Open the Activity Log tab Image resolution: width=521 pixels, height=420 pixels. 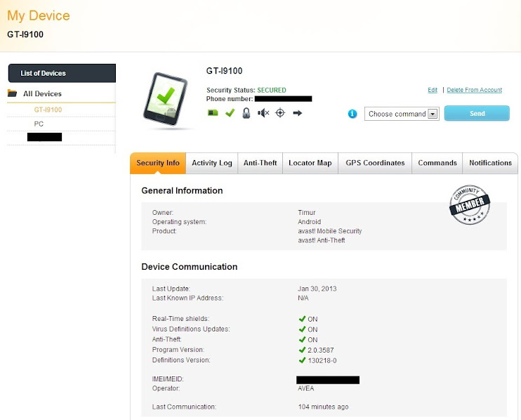click(x=211, y=163)
